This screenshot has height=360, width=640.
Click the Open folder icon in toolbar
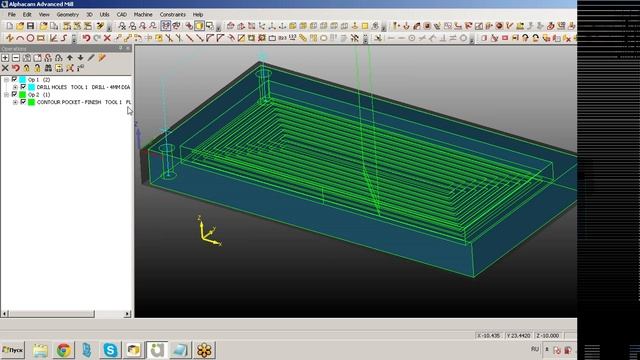coord(20,26)
